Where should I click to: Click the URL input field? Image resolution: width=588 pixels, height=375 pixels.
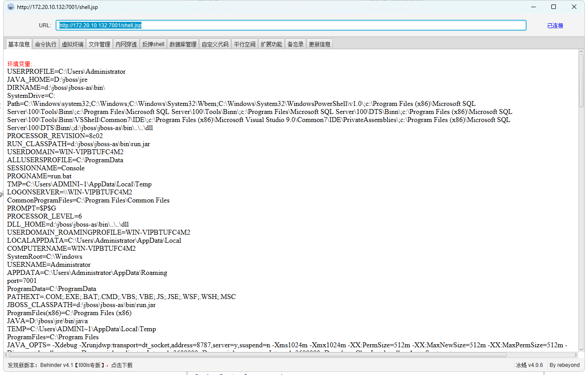[x=290, y=25]
